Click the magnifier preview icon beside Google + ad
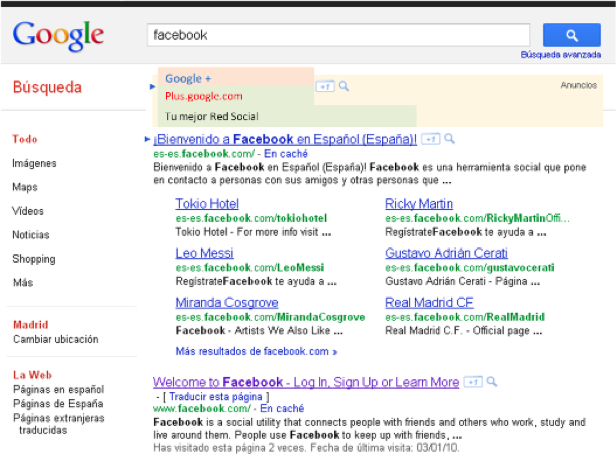 pyautogui.click(x=344, y=86)
